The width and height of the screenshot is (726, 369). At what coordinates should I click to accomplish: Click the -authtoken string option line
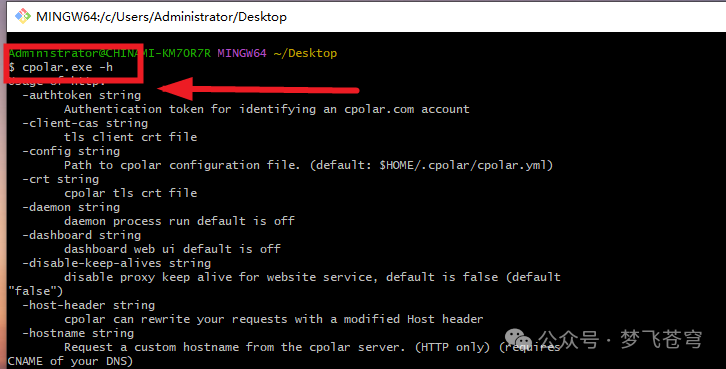(x=81, y=95)
